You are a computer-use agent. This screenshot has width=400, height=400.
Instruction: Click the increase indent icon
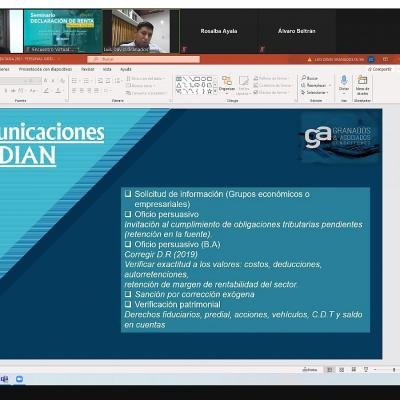click(108, 81)
